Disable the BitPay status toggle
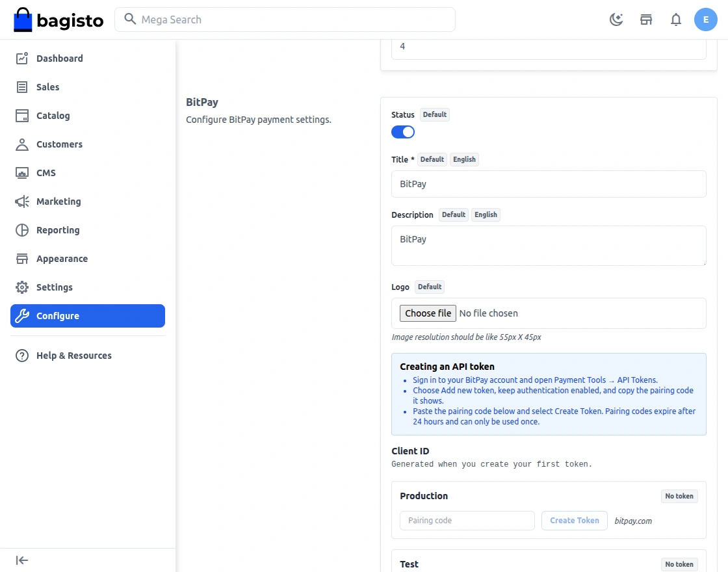Screen dimensions: 728x572 [403, 133]
